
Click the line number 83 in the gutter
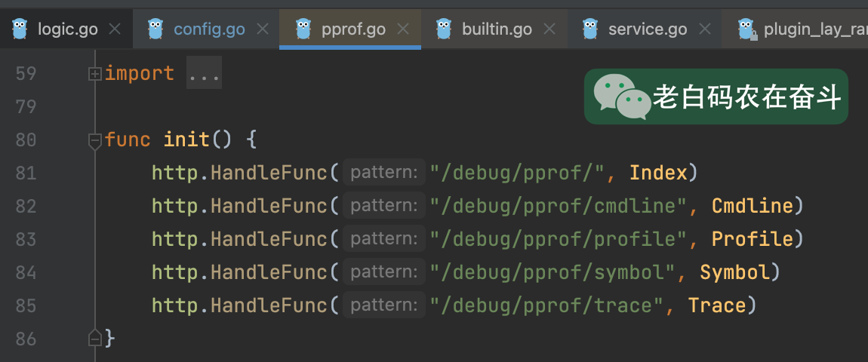[x=26, y=239]
